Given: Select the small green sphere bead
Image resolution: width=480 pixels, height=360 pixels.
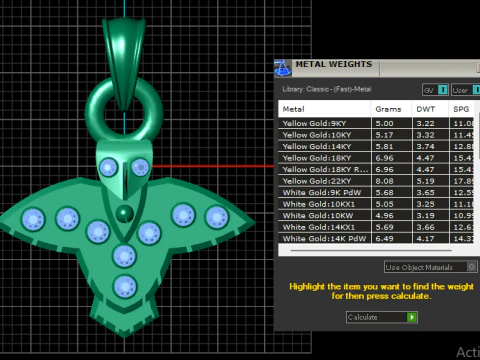Looking at the screenshot, I should point(125,214).
